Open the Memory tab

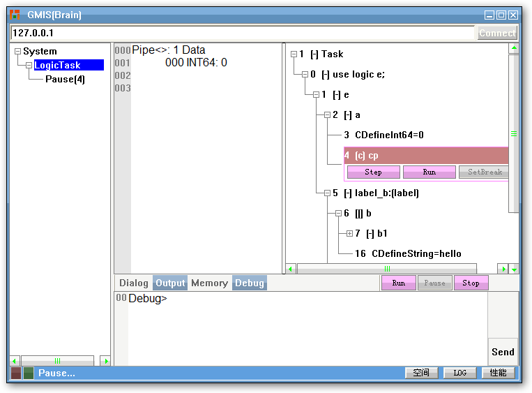click(x=209, y=283)
